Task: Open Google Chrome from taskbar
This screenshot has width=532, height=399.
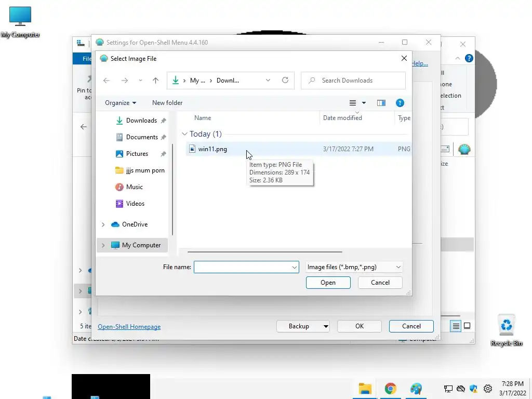Action: [391, 389]
